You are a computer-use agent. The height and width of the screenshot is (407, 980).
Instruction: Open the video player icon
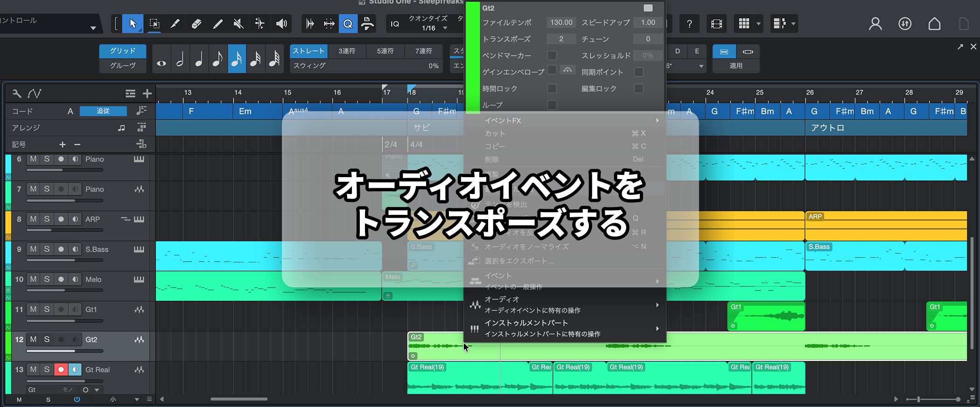[716, 24]
